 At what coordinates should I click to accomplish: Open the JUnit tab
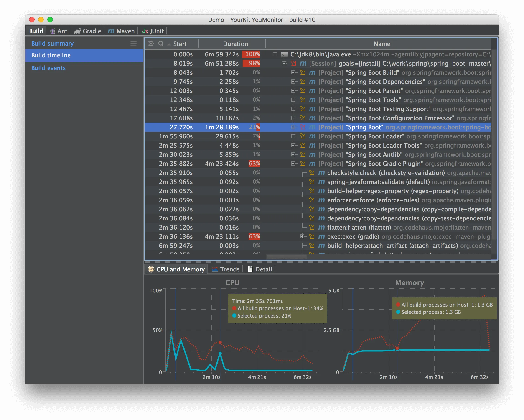pyautogui.click(x=153, y=31)
